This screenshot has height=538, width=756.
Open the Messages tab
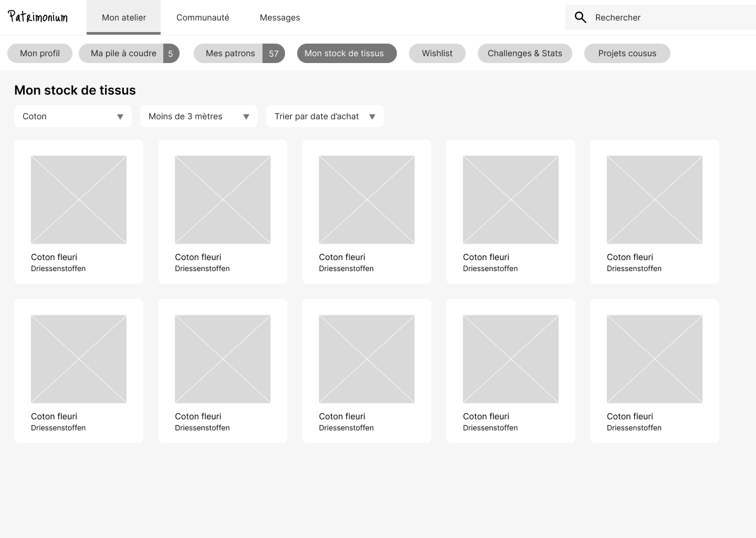[280, 17]
